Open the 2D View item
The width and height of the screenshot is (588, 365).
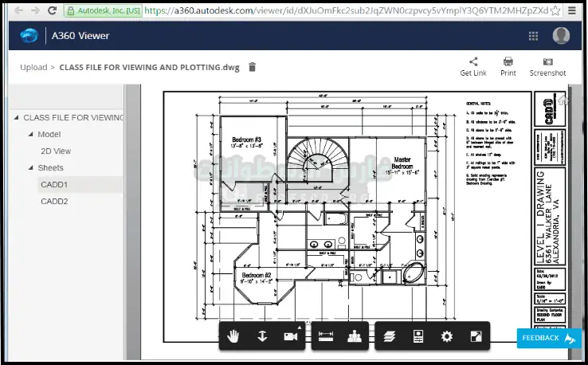pos(56,151)
